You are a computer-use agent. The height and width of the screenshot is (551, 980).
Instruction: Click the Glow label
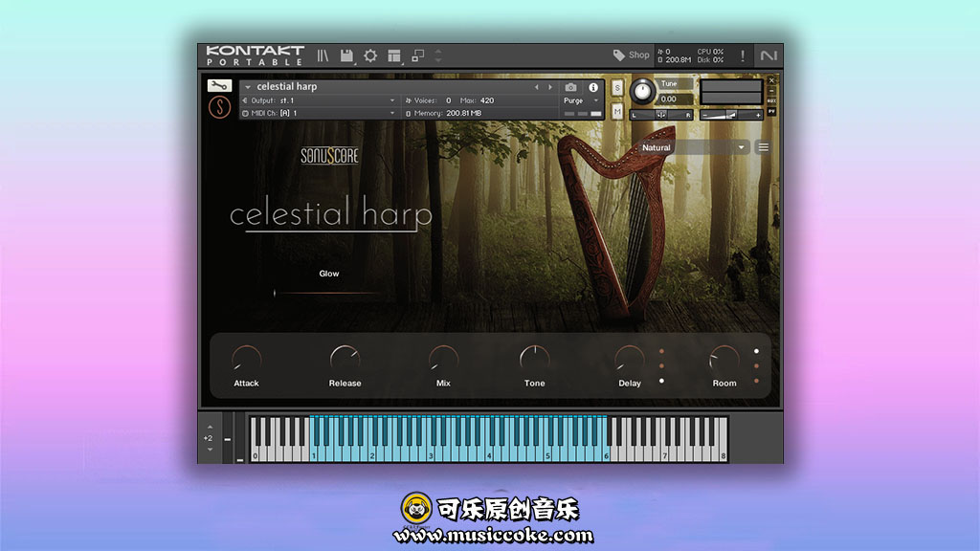(x=329, y=274)
